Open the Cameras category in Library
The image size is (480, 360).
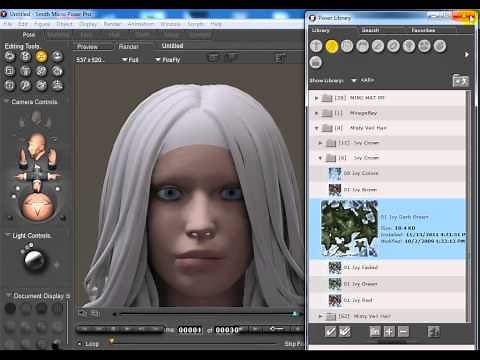[x=424, y=46]
